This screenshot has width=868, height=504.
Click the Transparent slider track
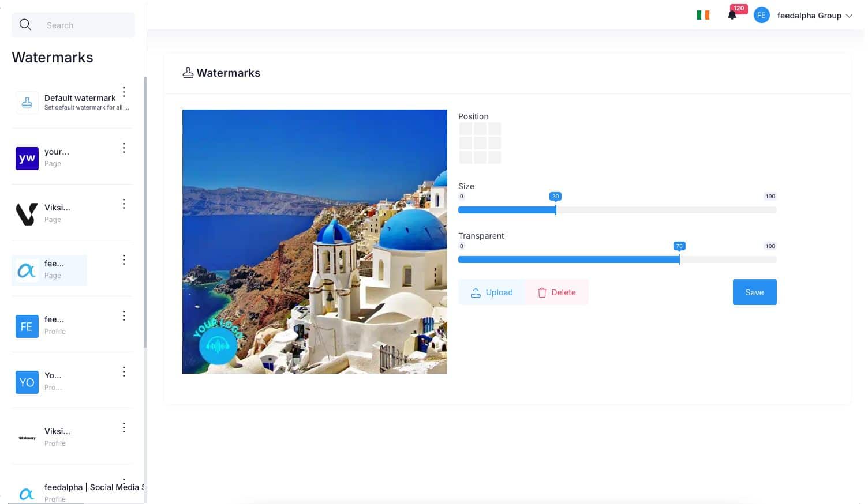click(x=617, y=260)
